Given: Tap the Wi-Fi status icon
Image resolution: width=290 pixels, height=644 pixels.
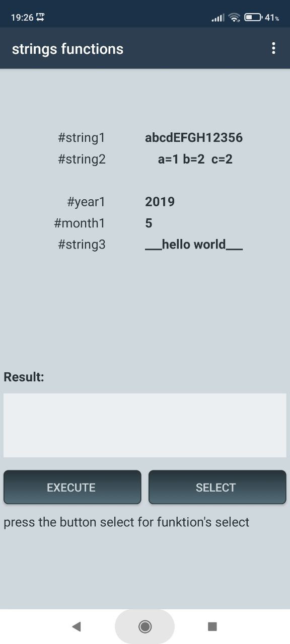Looking at the screenshot, I should 234,18.
